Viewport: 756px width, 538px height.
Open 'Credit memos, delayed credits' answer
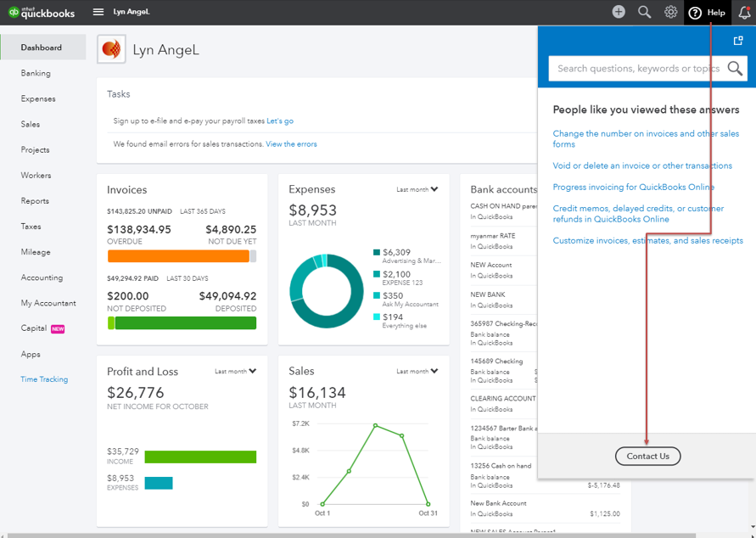(x=638, y=214)
